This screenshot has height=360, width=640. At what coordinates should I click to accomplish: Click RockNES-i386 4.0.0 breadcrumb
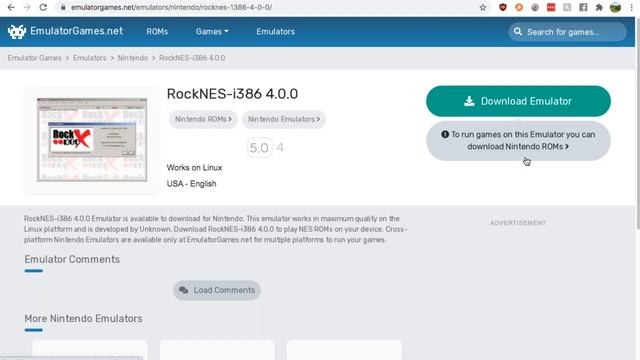click(192, 58)
